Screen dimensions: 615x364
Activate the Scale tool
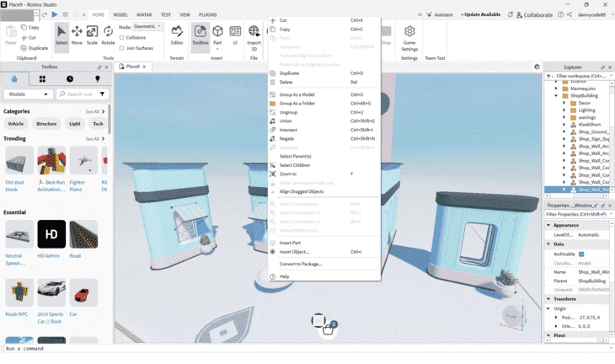coord(92,36)
